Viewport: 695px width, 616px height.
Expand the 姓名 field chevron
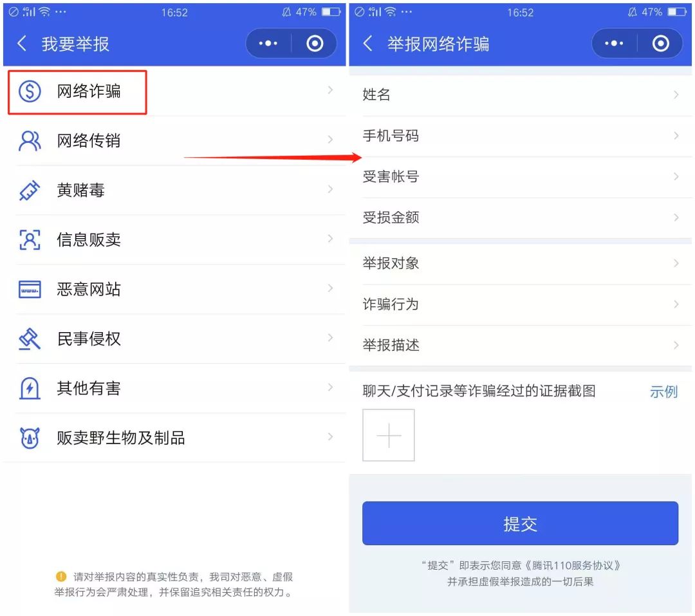pos(676,95)
